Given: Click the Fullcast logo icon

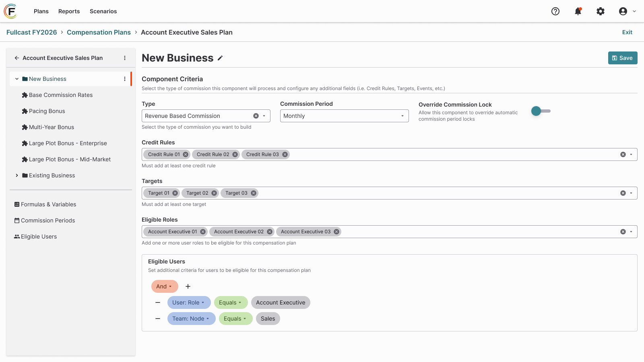Looking at the screenshot, I should (11, 11).
